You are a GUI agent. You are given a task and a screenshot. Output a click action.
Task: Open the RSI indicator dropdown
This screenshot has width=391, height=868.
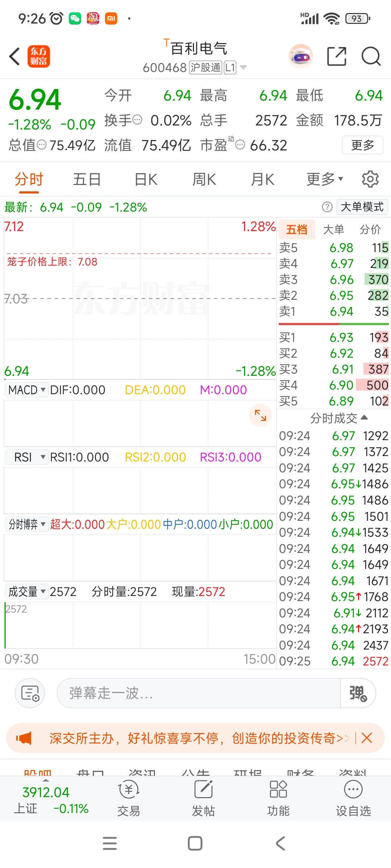tap(27, 457)
